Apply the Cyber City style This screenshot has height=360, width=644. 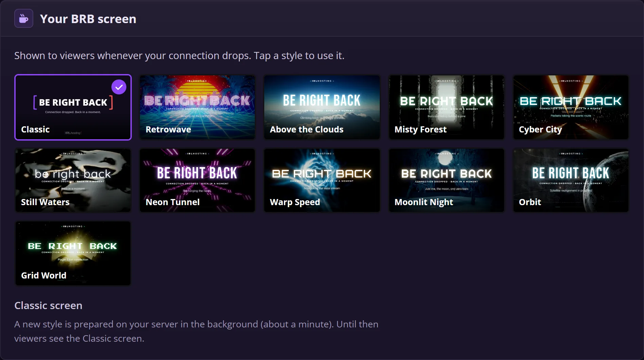coord(571,107)
